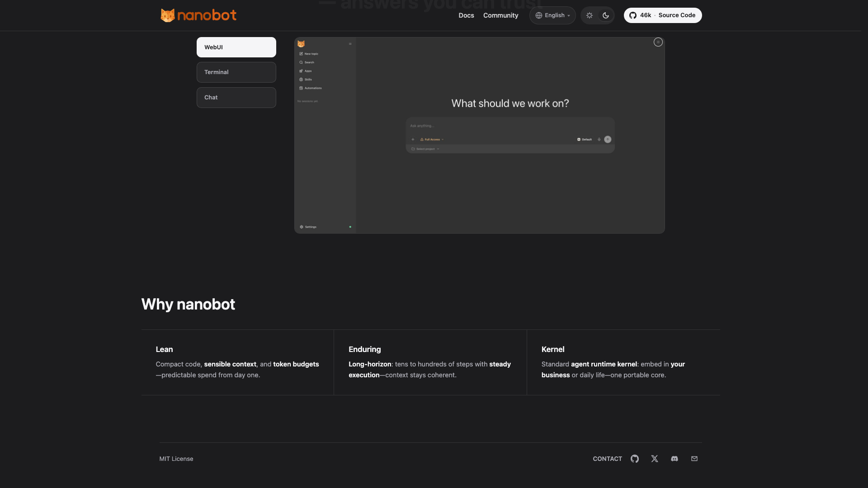The width and height of the screenshot is (868, 488).
Task: Open the Discord contact icon
Action: coord(675,459)
